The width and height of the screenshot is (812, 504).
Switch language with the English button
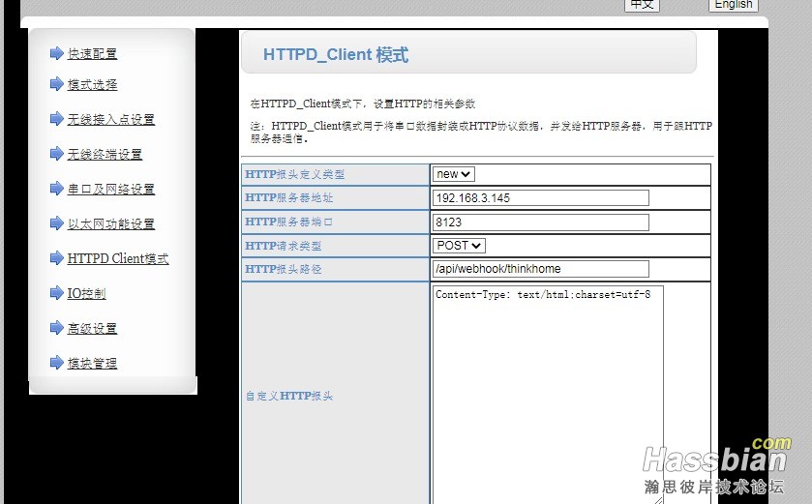tap(734, 5)
